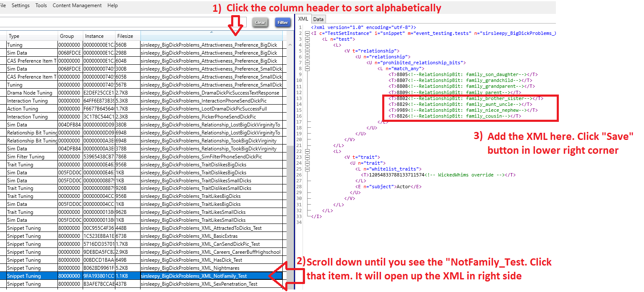Viewport: 644px width, 292px height.
Task: Click the Drama Node Tuning type cell
Action: [x=32, y=93]
